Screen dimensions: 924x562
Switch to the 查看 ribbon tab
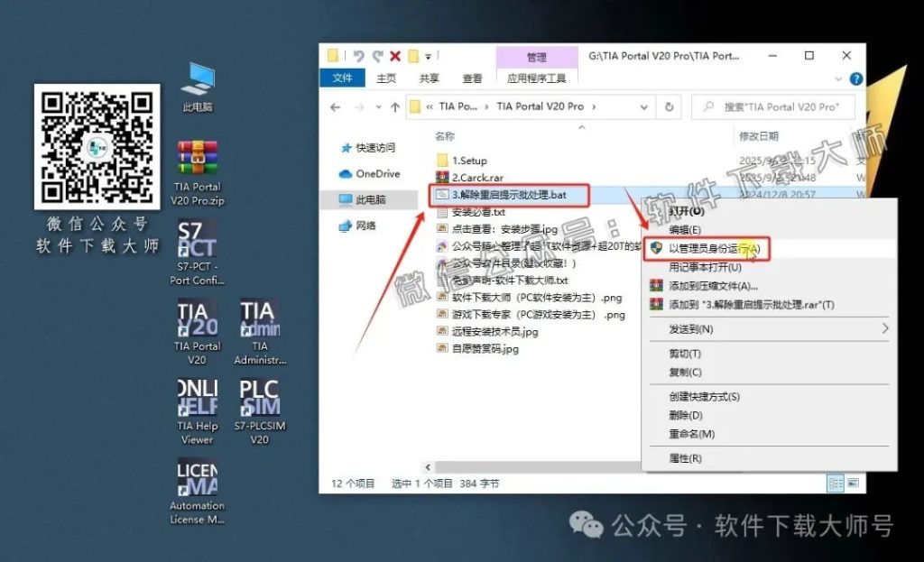(x=473, y=78)
